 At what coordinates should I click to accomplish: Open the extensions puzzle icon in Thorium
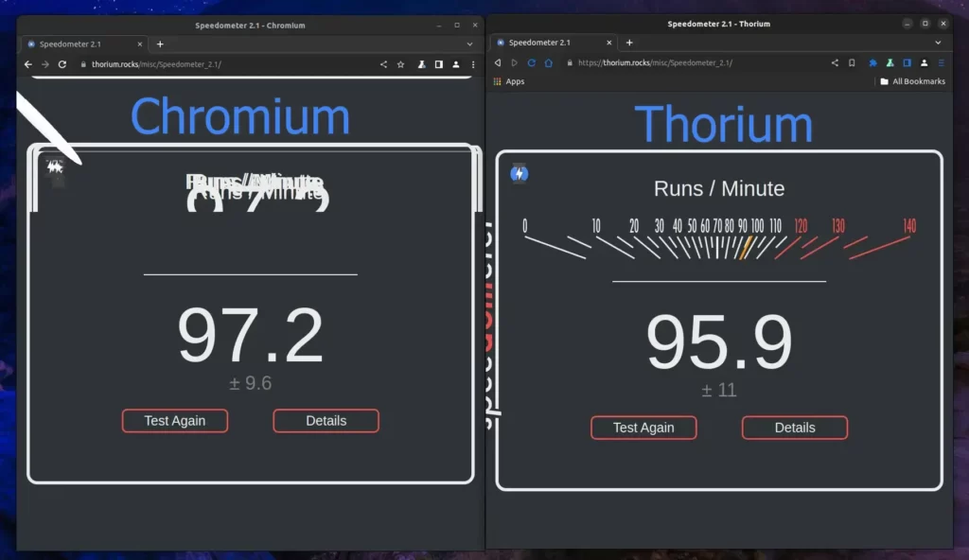pyautogui.click(x=872, y=62)
